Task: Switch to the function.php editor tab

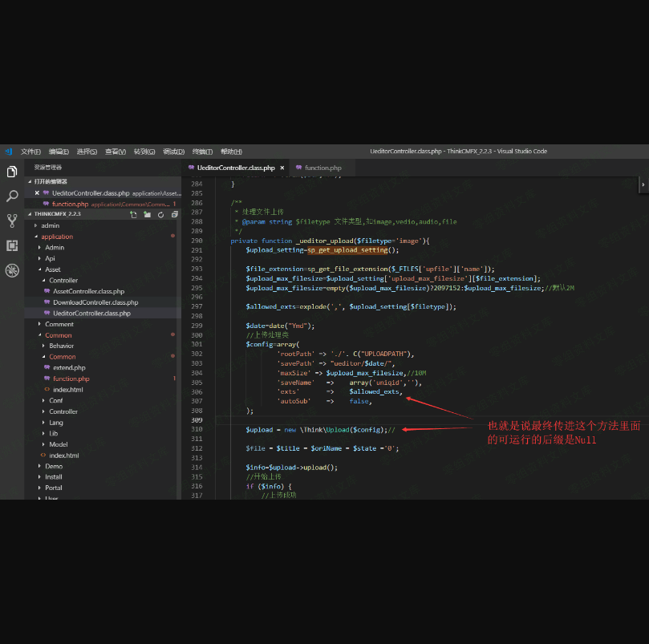Action: 322,168
